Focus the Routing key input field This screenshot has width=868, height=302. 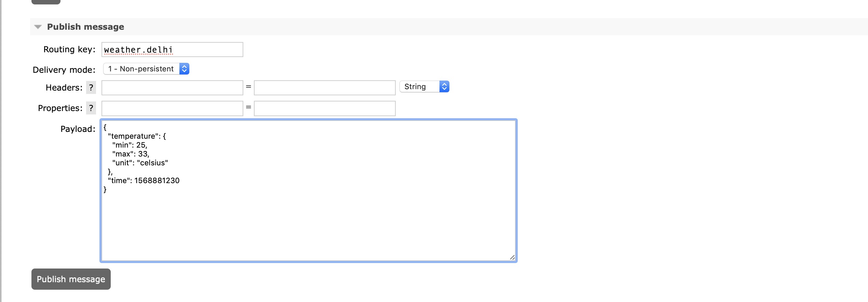pos(172,50)
